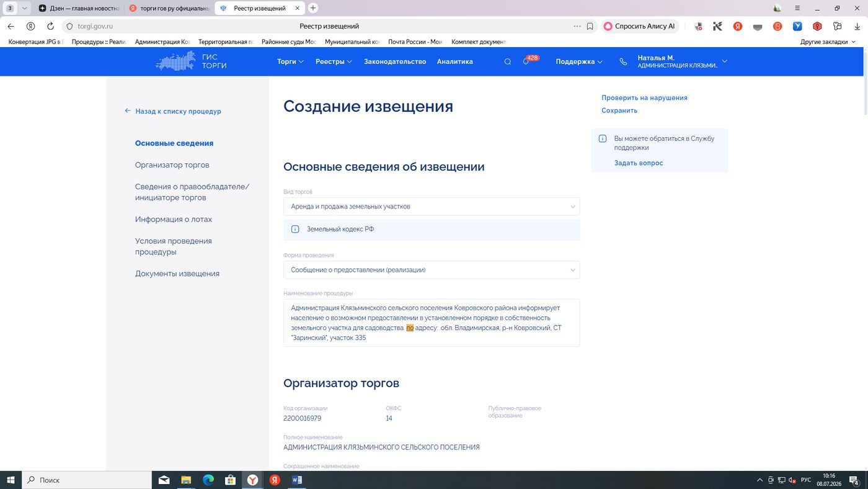Expand the Поддержка menu
The width and height of the screenshot is (868, 489).
point(579,61)
